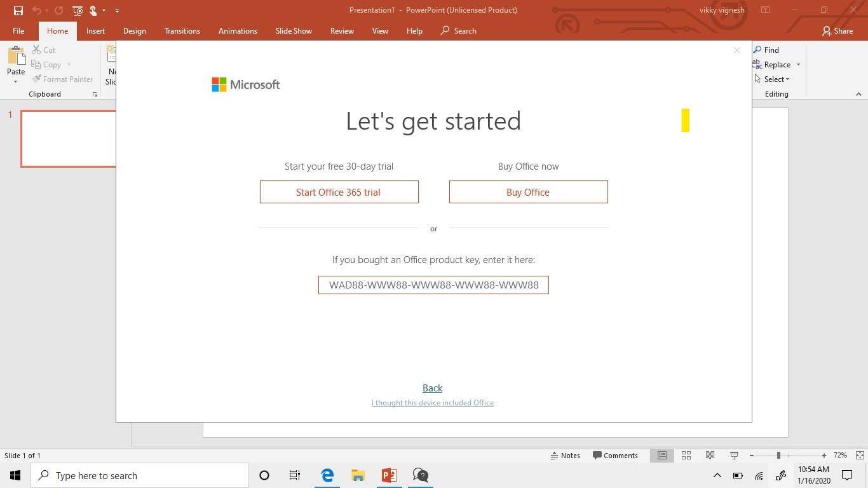Click the zoom slider handle
The height and width of the screenshot is (488, 868).
(778, 456)
